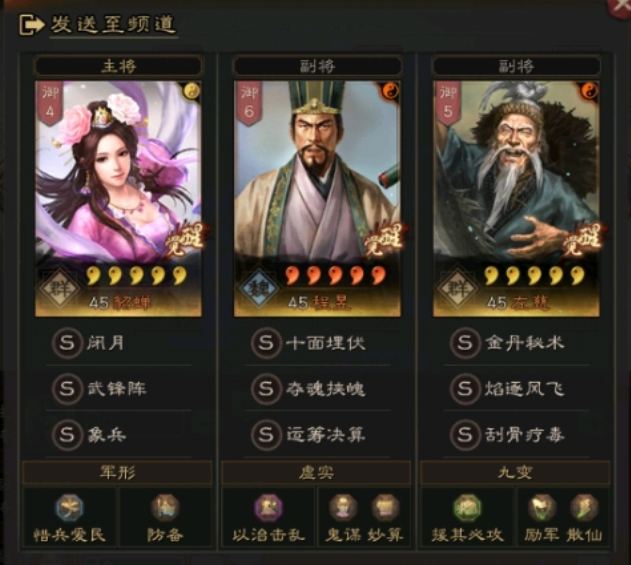Screen dimensions: 631x565
Task: Select the 散仙 trait icon
Action: point(584,507)
